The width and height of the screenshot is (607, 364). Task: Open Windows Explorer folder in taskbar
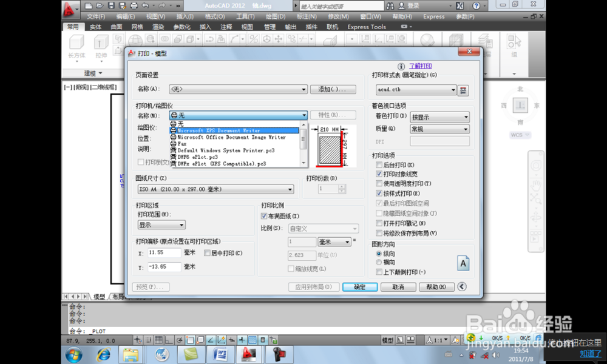tap(131, 354)
